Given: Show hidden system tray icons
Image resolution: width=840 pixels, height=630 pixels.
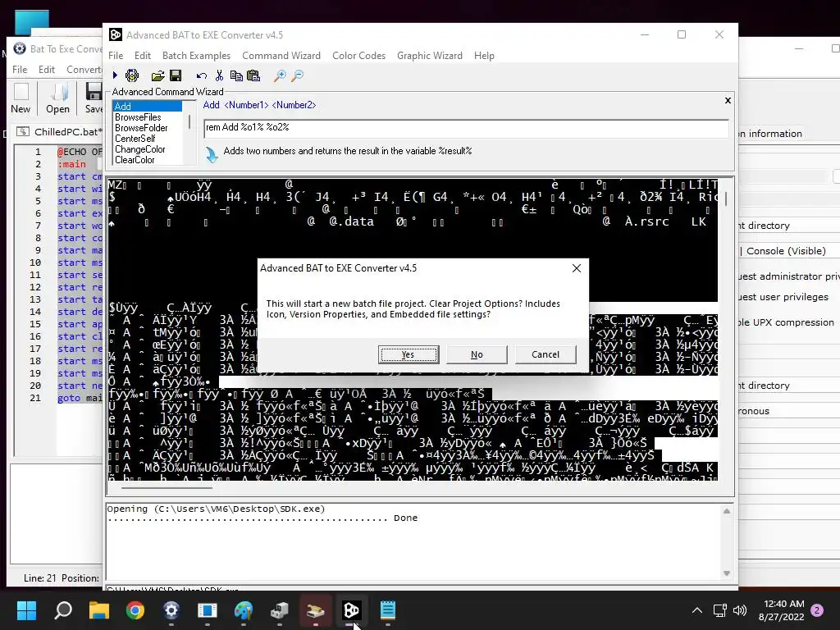Looking at the screenshot, I should 697,610.
